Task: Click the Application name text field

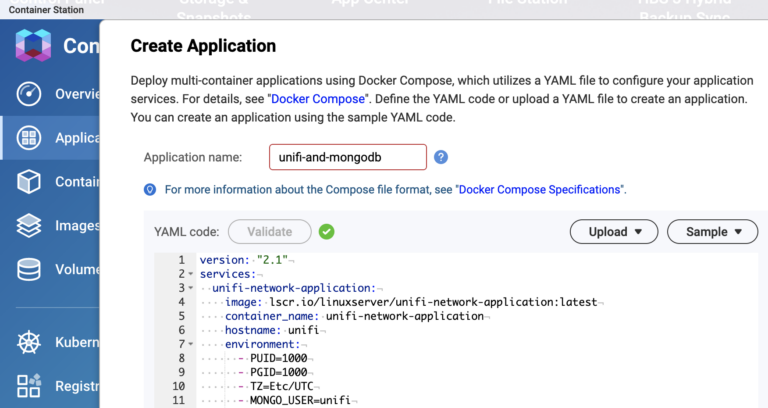Action: click(x=347, y=157)
